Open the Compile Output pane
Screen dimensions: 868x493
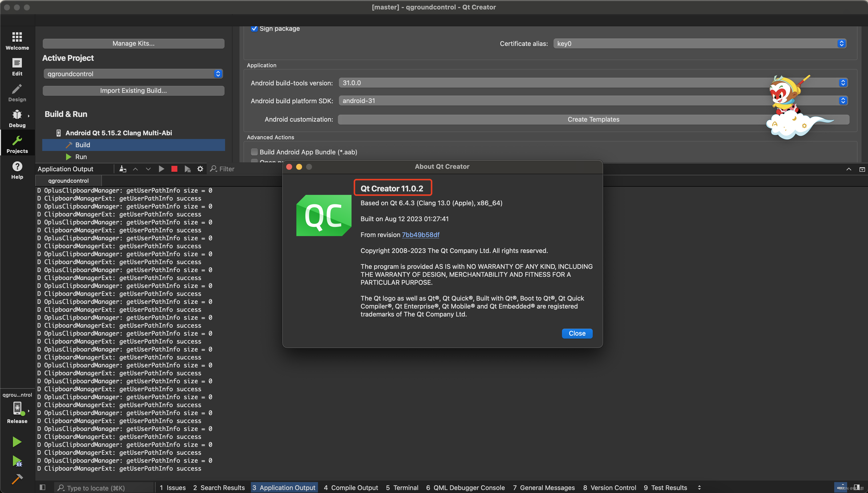tap(351, 488)
